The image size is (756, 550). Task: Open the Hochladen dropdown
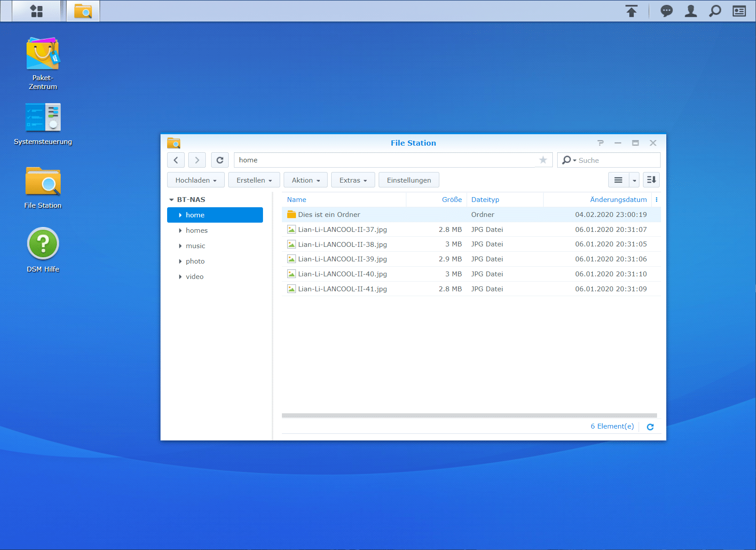tap(196, 180)
